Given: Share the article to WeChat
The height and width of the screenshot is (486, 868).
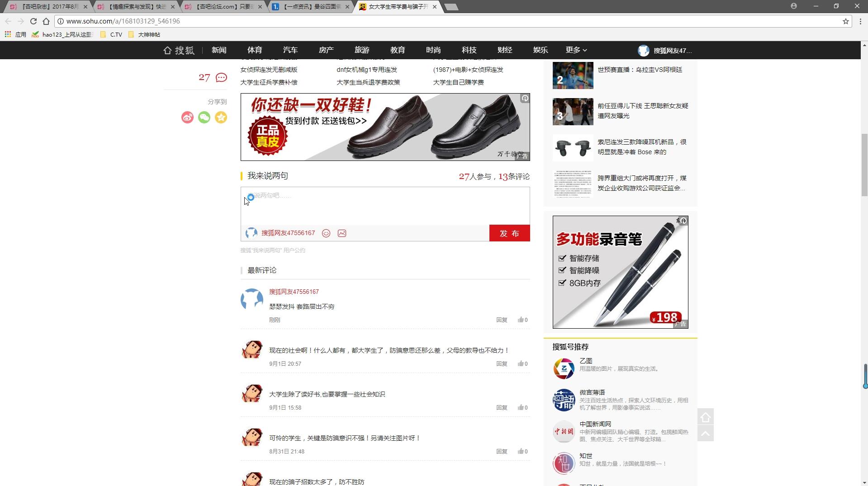Looking at the screenshot, I should coord(204,118).
